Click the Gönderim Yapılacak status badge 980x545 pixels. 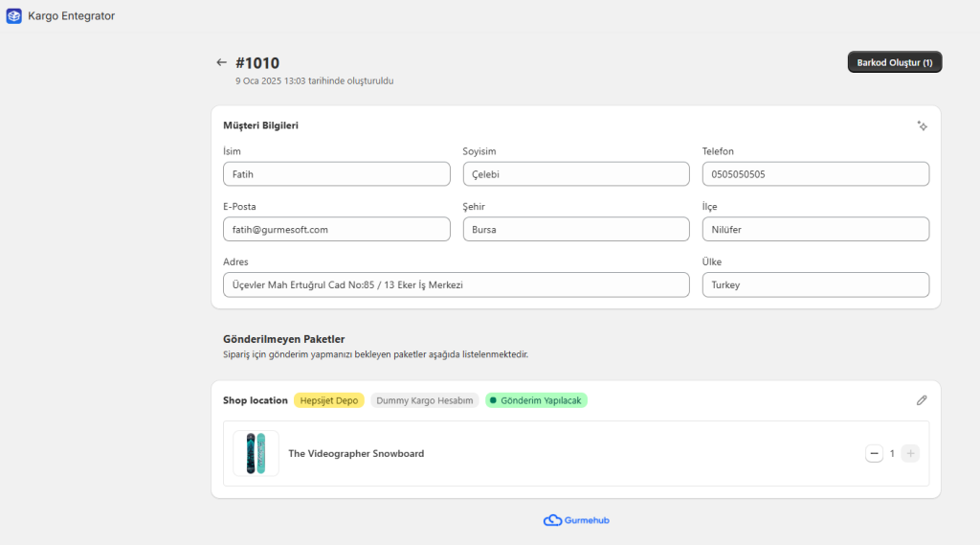(x=536, y=400)
